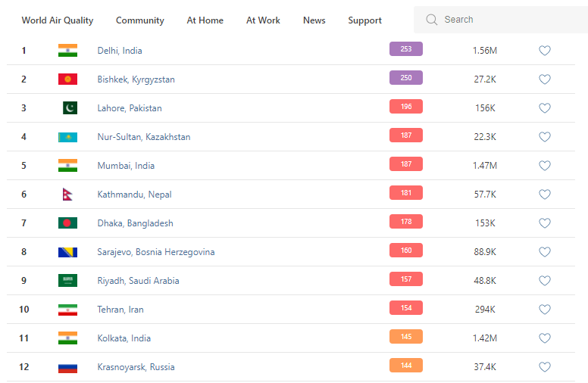The width and height of the screenshot is (588, 383).
Task: Open the Community menu item
Action: tap(140, 20)
